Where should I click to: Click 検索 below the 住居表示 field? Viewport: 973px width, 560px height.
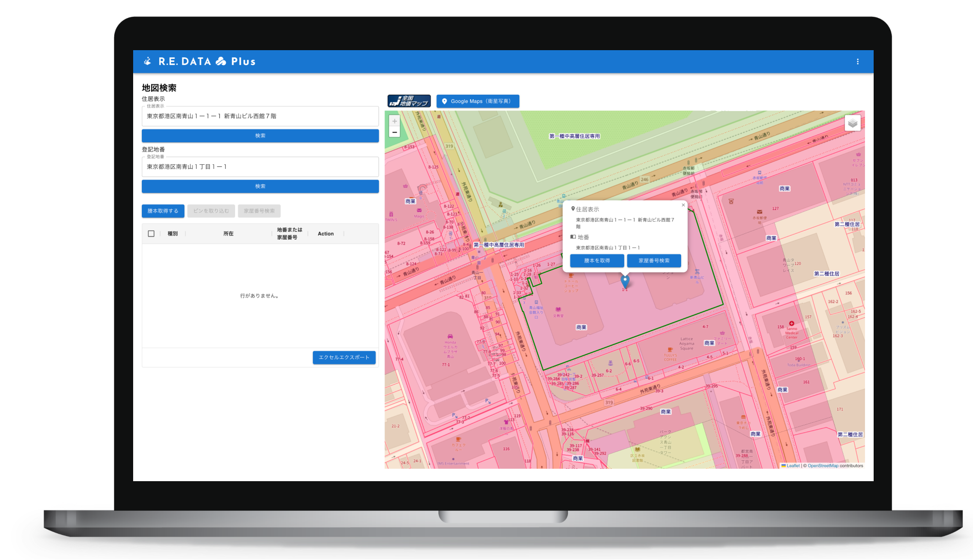point(260,135)
